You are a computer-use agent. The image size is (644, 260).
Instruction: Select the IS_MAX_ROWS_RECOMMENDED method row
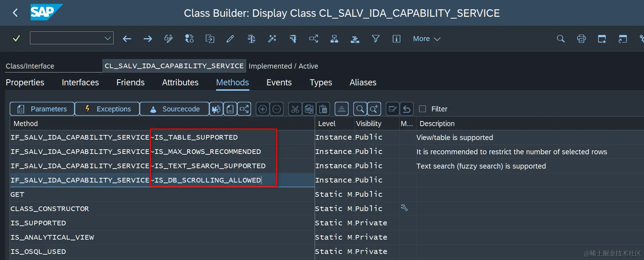[162, 152]
